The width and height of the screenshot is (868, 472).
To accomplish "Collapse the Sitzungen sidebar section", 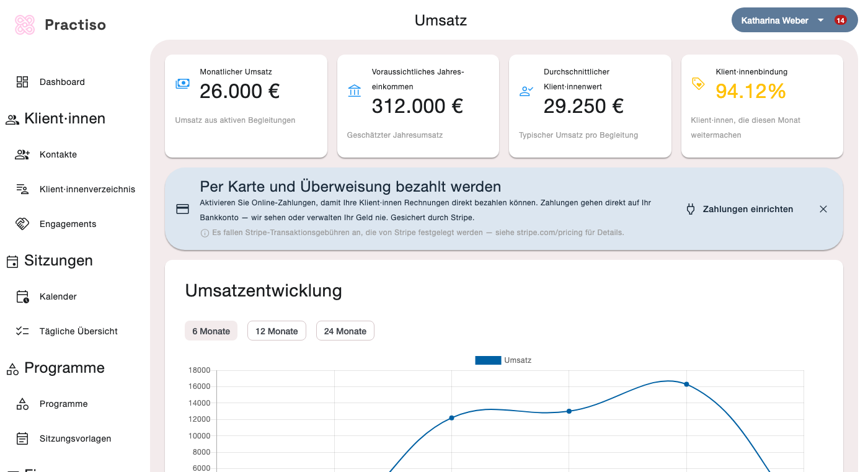I will click(x=58, y=260).
